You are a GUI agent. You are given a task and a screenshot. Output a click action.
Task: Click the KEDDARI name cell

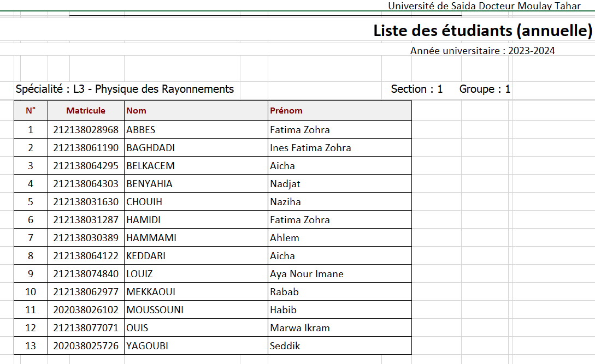pyautogui.click(x=146, y=256)
